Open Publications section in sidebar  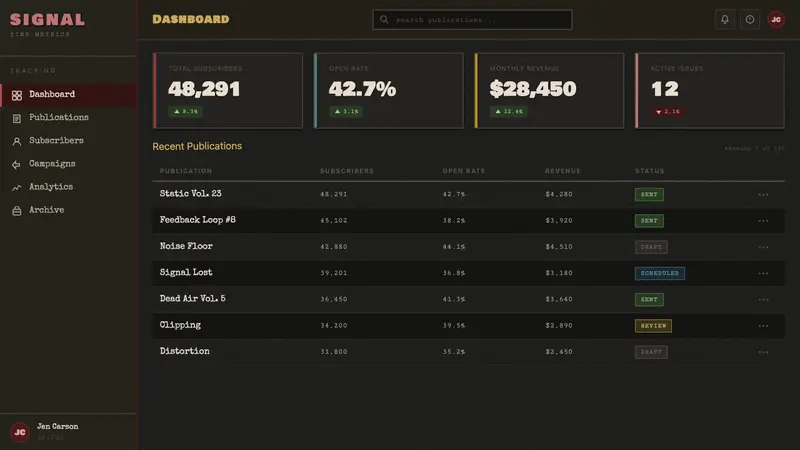[x=69, y=118]
